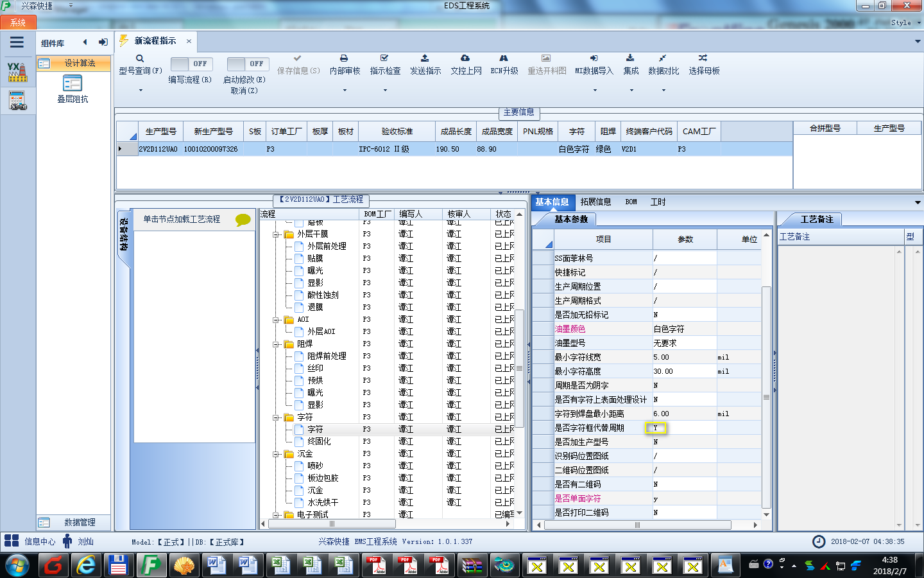Collapse the 阻焊 tree folder
Screen dimensions: 924x578
276,344
